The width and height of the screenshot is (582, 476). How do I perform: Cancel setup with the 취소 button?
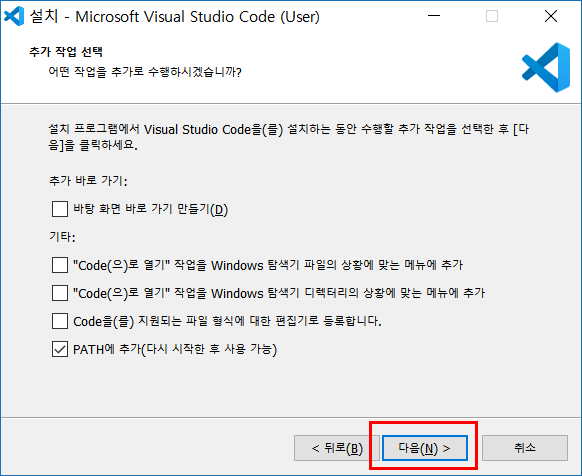point(525,448)
